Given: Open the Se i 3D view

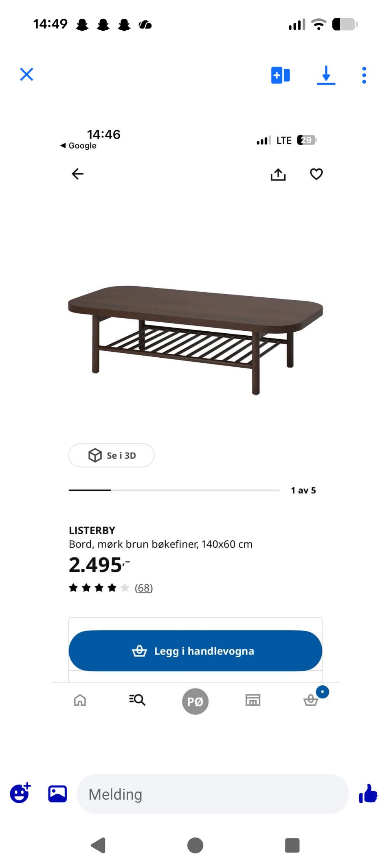Looking at the screenshot, I should [x=111, y=455].
